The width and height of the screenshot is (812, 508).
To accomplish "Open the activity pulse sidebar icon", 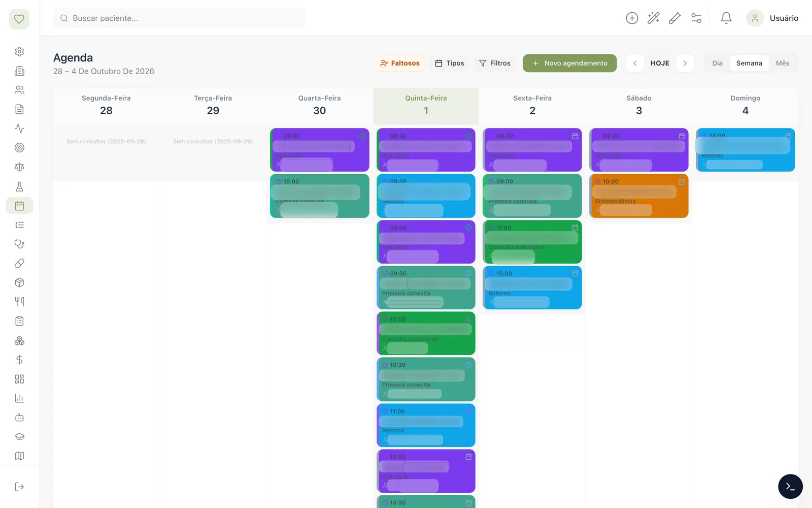I will point(19,129).
